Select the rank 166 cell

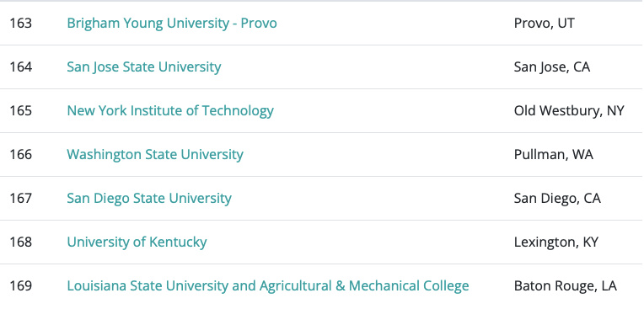tap(21, 155)
